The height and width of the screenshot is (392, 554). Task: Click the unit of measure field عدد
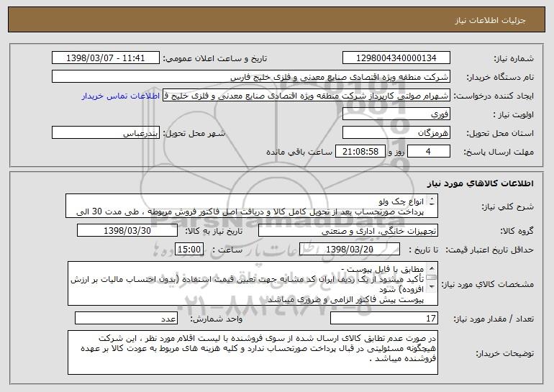click(x=126, y=318)
